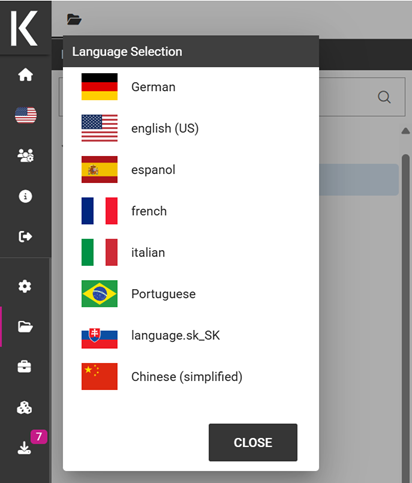Image resolution: width=412 pixels, height=483 pixels.
Task: Click the info circle icon
Action: 25,196
